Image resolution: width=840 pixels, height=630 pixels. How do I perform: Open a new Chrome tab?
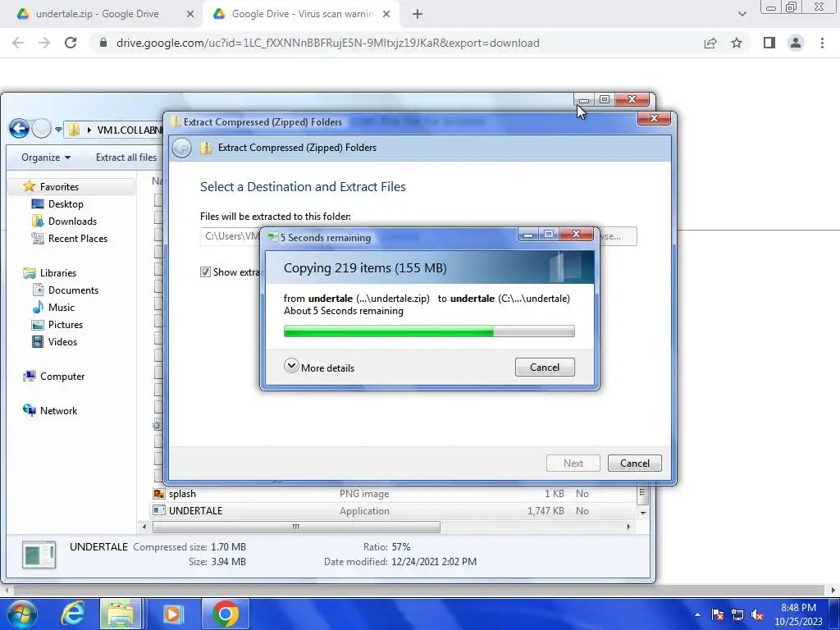[418, 15]
